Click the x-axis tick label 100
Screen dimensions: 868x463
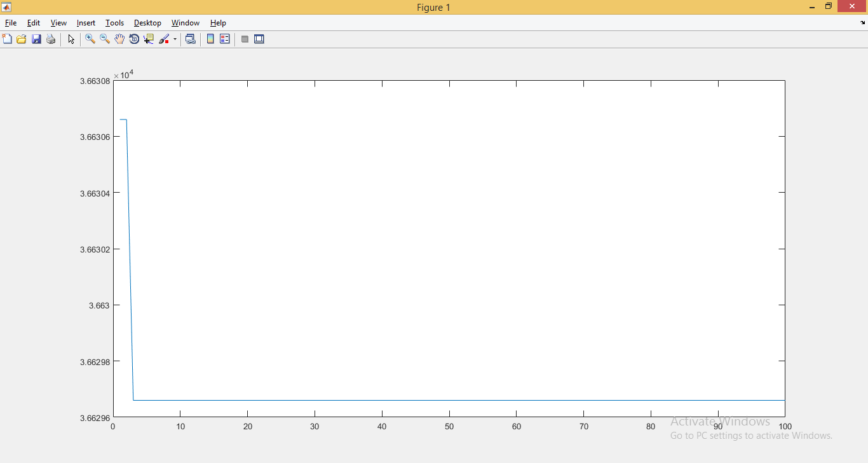(x=785, y=427)
